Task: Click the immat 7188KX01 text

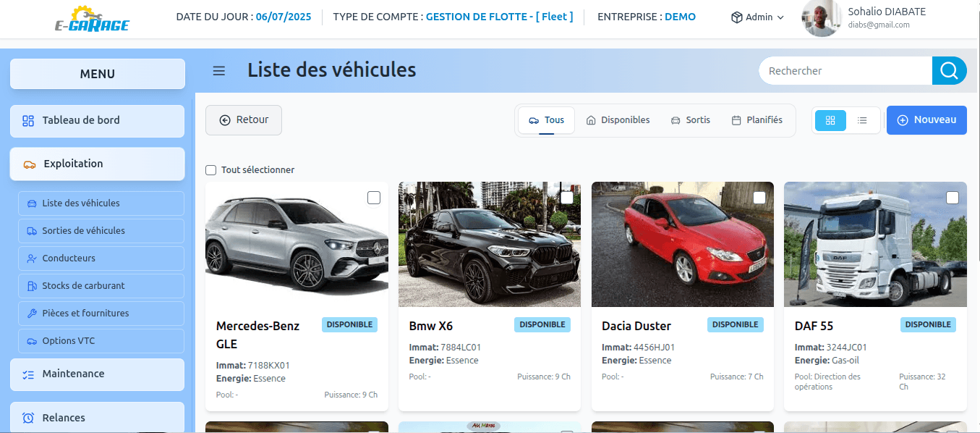Action: coord(269,366)
